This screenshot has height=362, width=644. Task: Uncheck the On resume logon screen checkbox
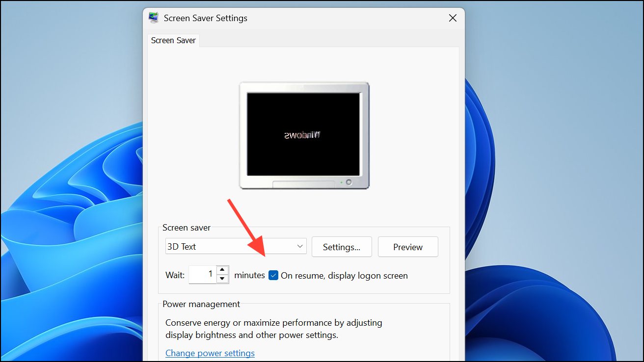[273, 276]
